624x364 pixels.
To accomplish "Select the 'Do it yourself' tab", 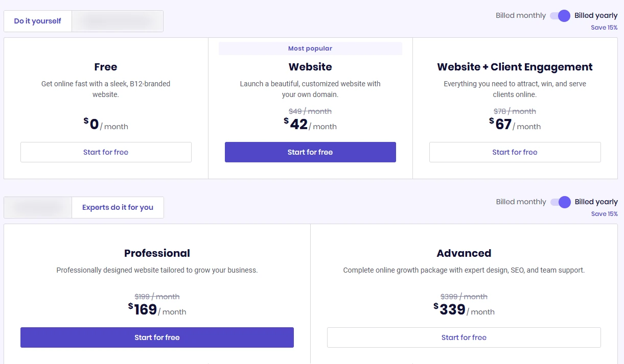I will 38,21.
